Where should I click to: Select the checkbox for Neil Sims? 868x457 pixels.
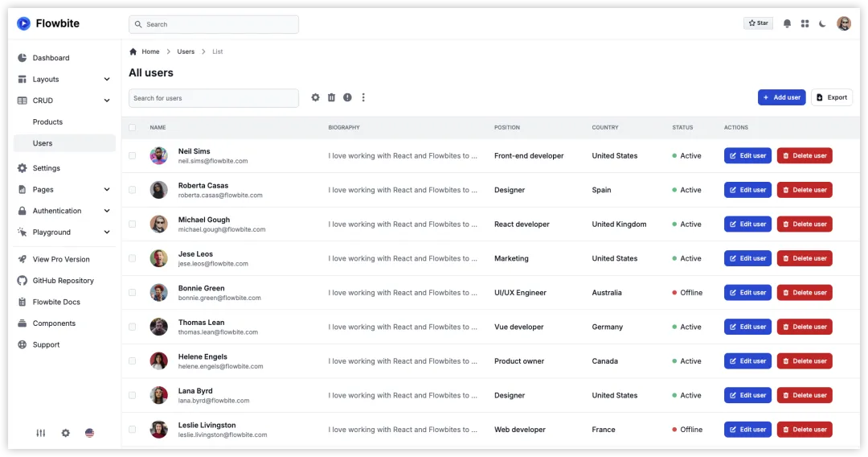click(x=133, y=156)
